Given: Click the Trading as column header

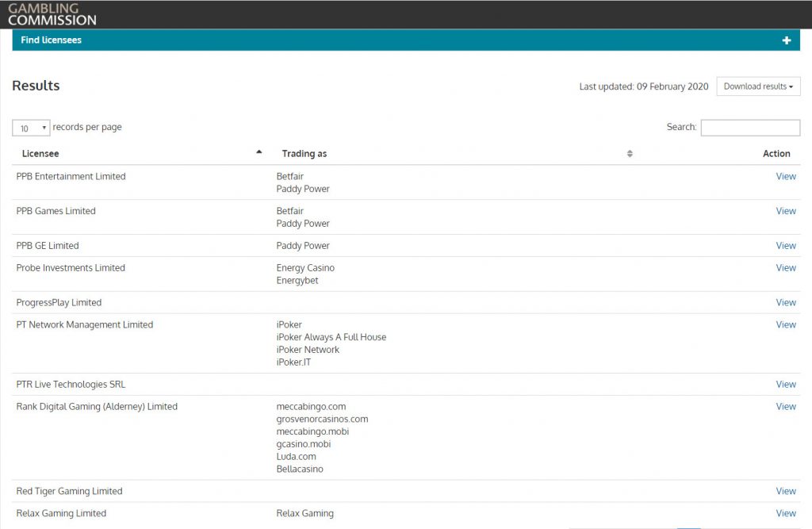Looking at the screenshot, I should [304, 154].
